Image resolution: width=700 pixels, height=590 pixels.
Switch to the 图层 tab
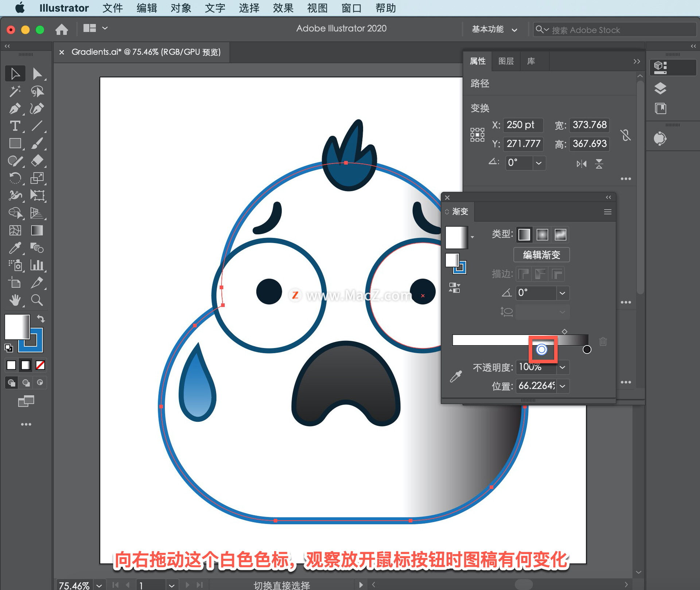[x=506, y=61]
